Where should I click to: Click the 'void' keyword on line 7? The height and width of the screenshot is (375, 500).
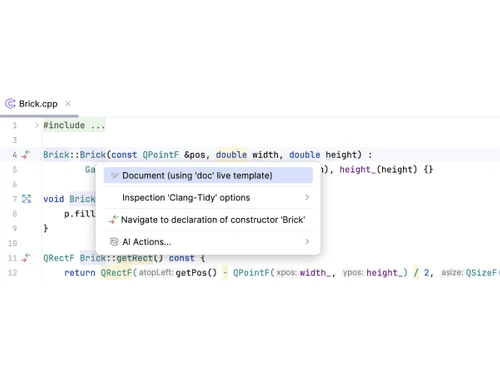[x=54, y=199]
